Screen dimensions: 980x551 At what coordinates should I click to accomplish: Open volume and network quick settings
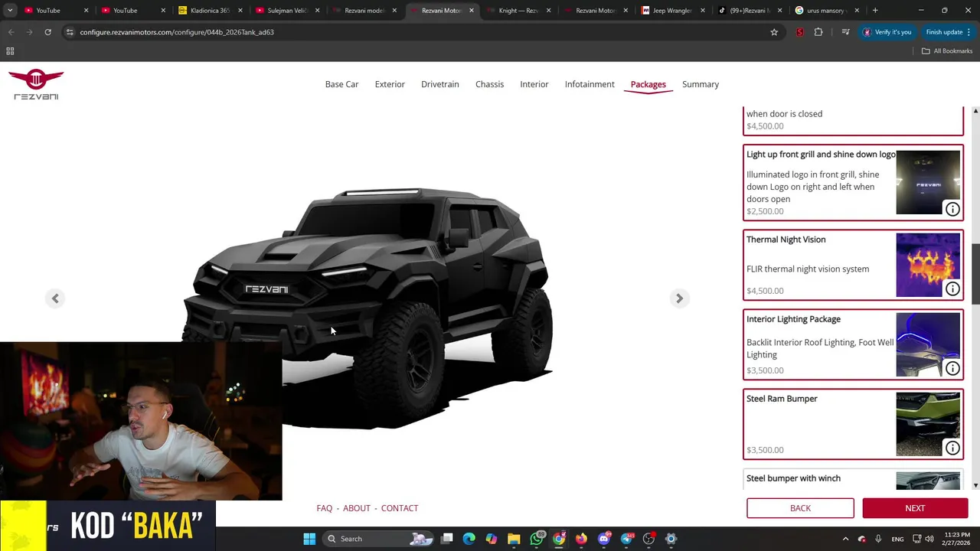924,539
